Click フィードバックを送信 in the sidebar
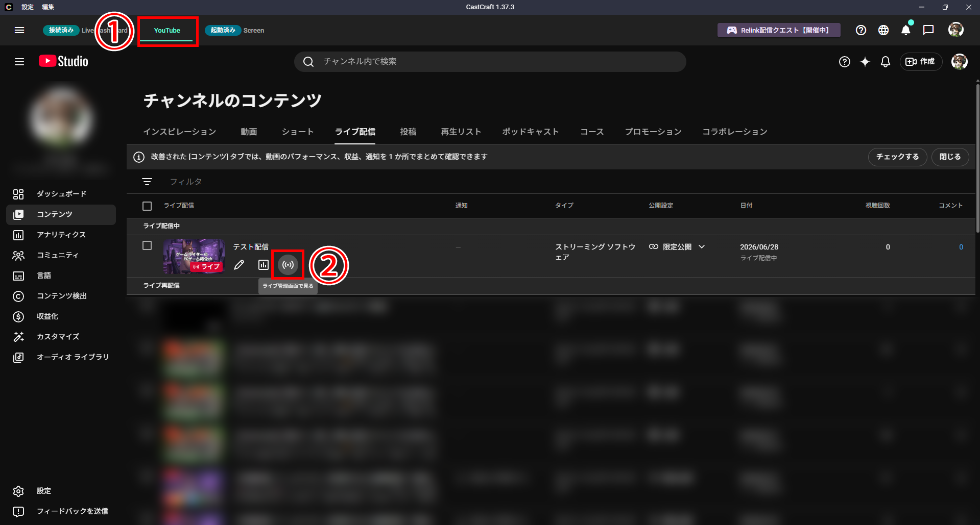This screenshot has width=980, height=525. pyautogui.click(x=61, y=511)
